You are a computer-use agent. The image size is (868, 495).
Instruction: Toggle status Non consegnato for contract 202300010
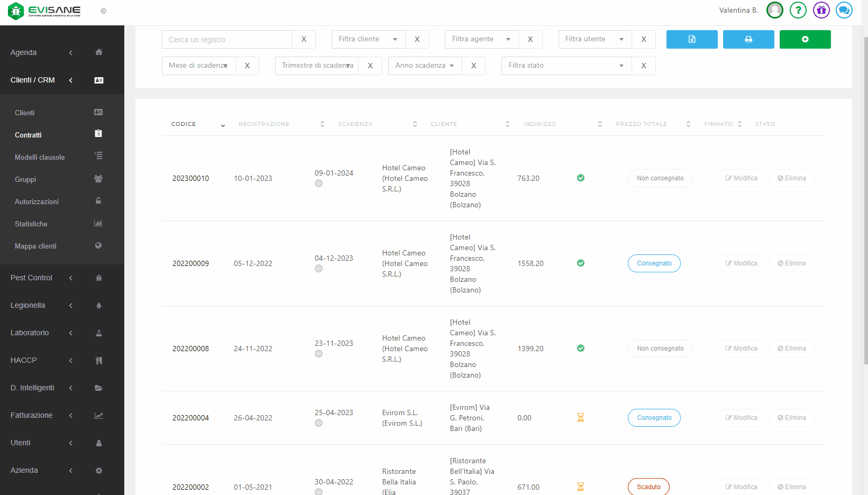tap(660, 178)
